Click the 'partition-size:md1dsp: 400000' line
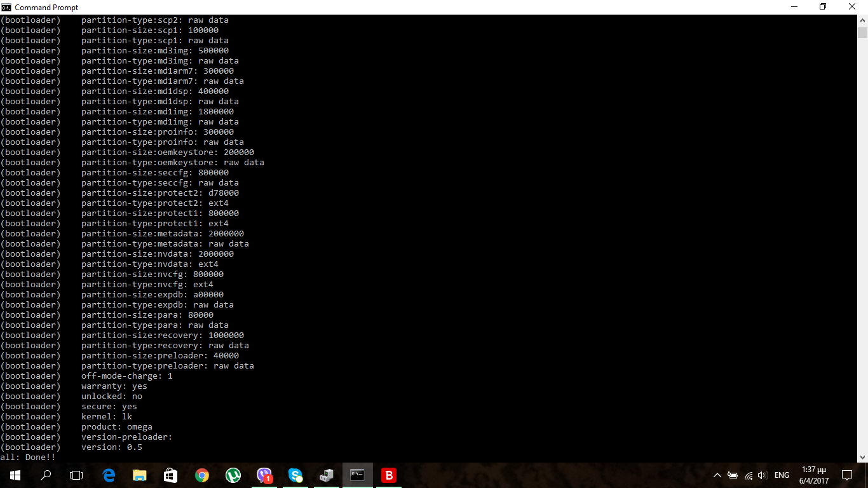The height and width of the screenshot is (488, 868). tap(155, 91)
